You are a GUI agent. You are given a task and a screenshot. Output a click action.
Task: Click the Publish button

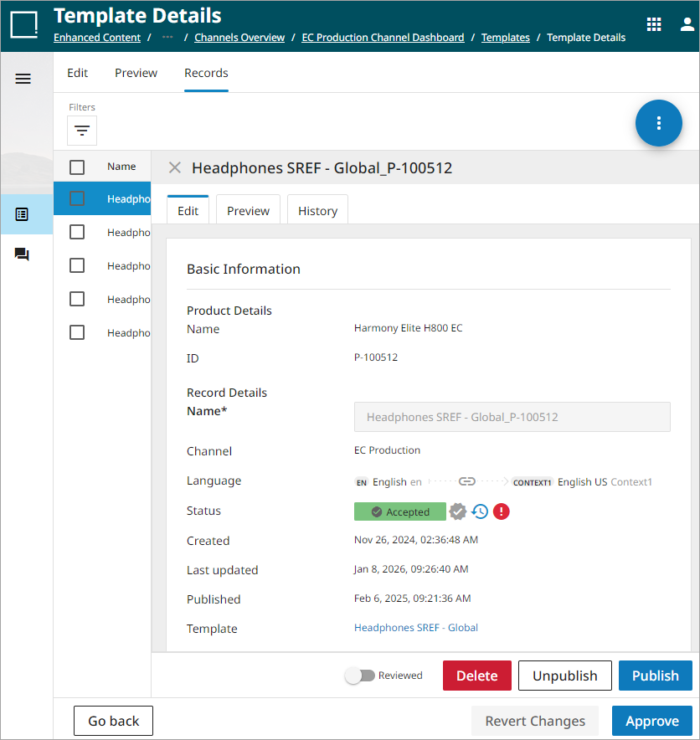tap(655, 676)
